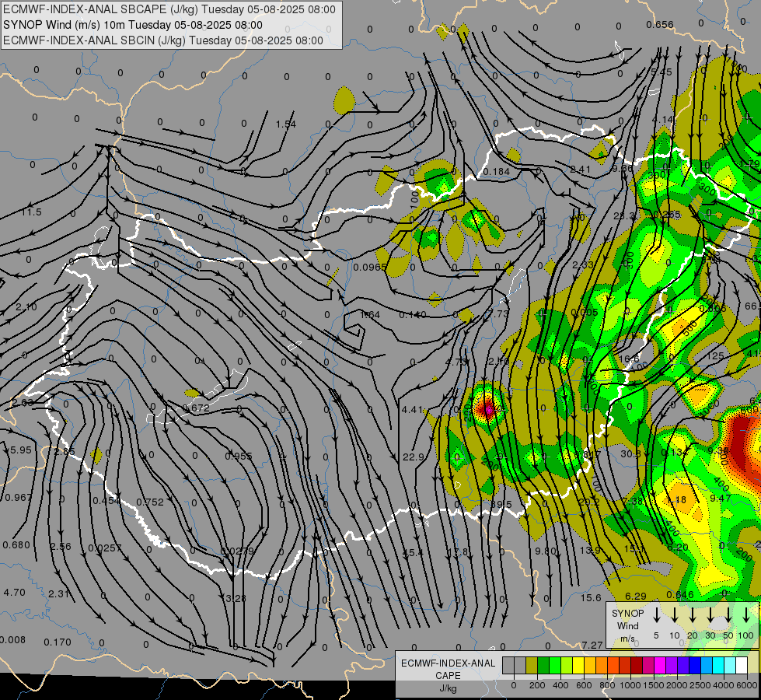Pick the deep blue swatch left of 2500
Image resolution: width=761 pixels, height=700 pixels.
point(694,666)
